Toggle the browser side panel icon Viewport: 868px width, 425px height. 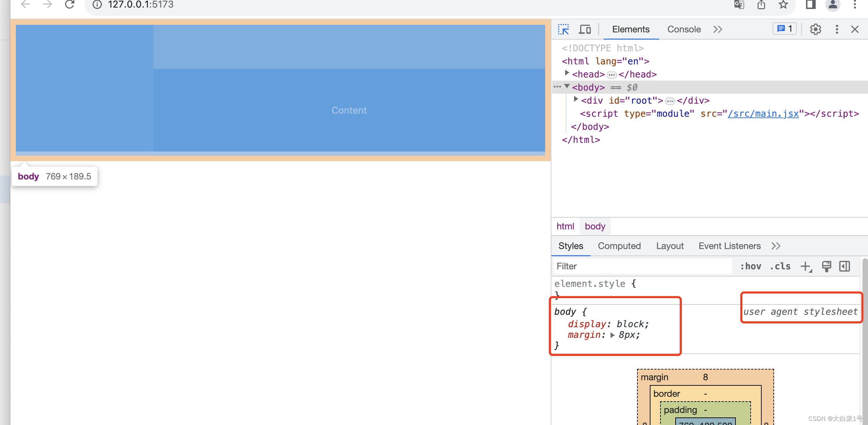tap(811, 4)
